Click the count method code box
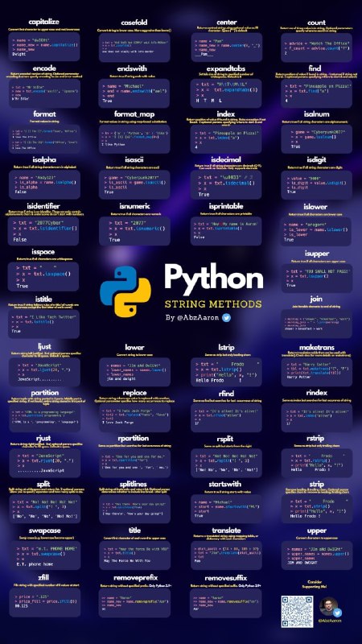This screenshot has width=362, height=644. [316, 47]
